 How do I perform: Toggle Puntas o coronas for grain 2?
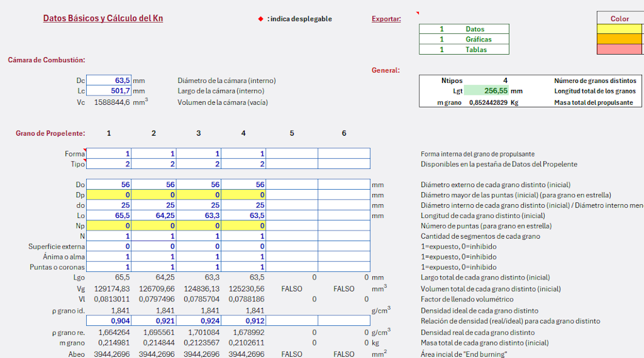point(153,266)
